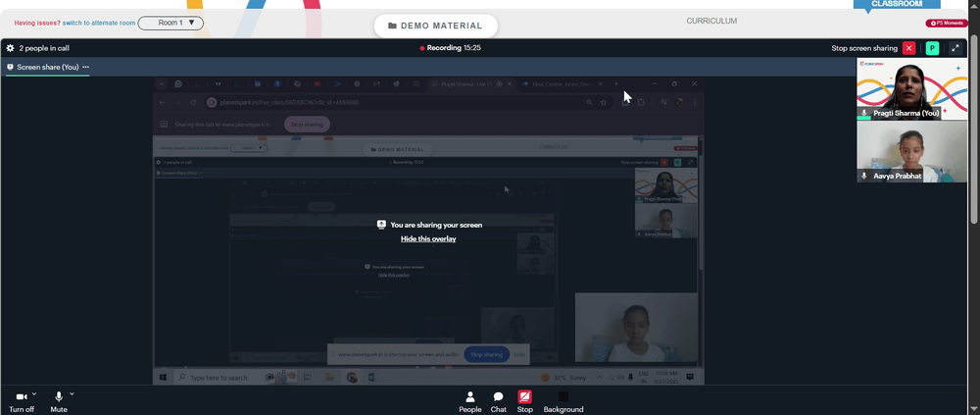
Task: Click YouTube pinned tab in preview
Action: coord(317,83)
